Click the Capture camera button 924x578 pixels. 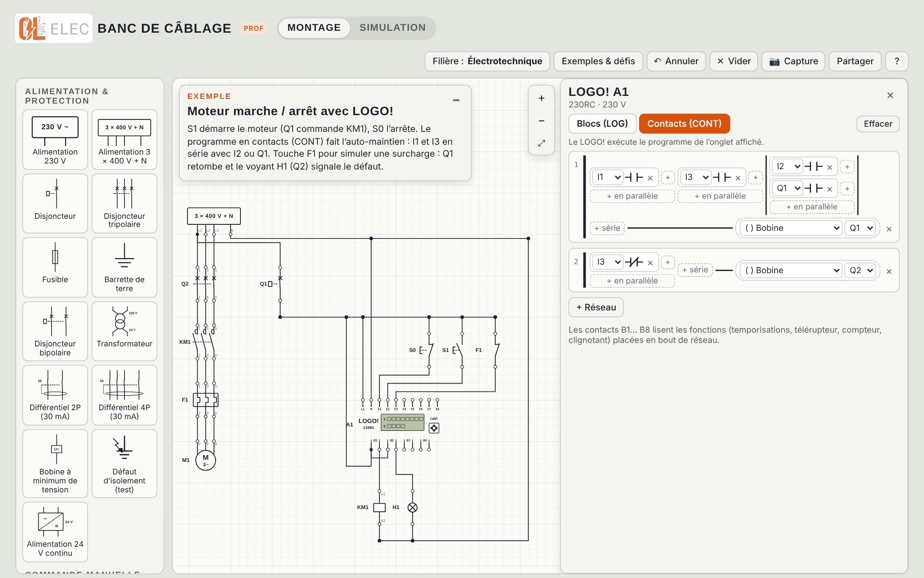pyautogui.click(x=793, y=61)
